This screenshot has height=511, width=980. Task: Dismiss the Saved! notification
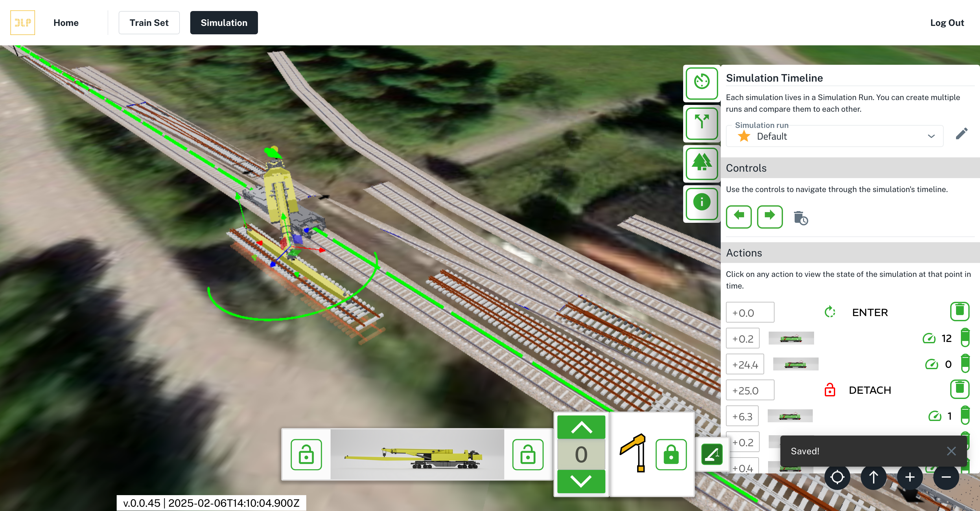951,451
